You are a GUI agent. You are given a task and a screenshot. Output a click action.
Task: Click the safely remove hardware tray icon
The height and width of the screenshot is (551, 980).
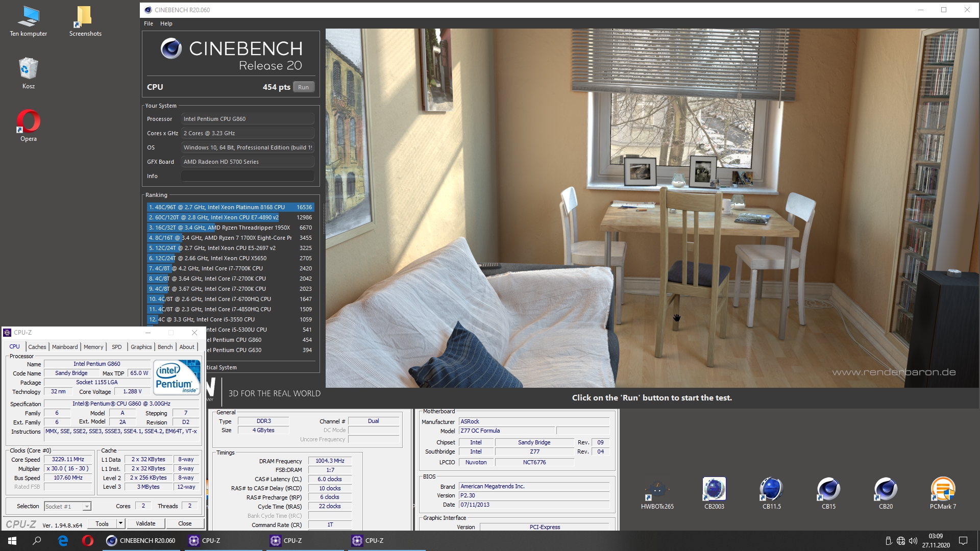pos(889,541)
